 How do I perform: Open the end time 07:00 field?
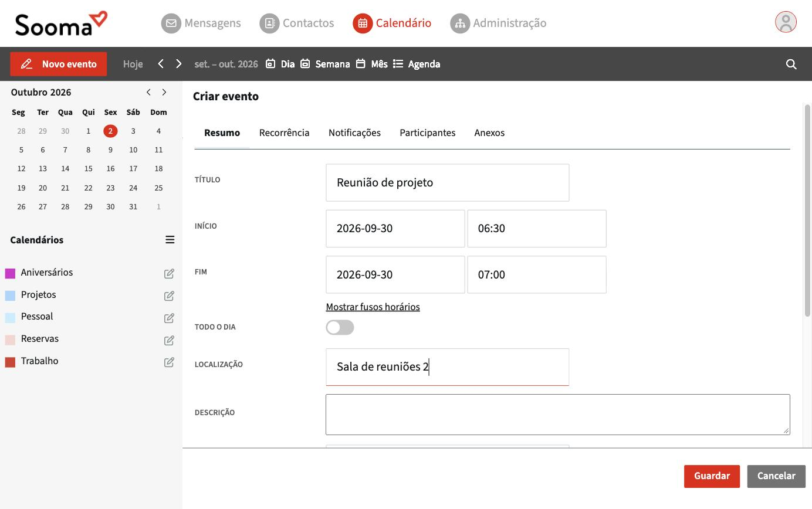point(537,274)
